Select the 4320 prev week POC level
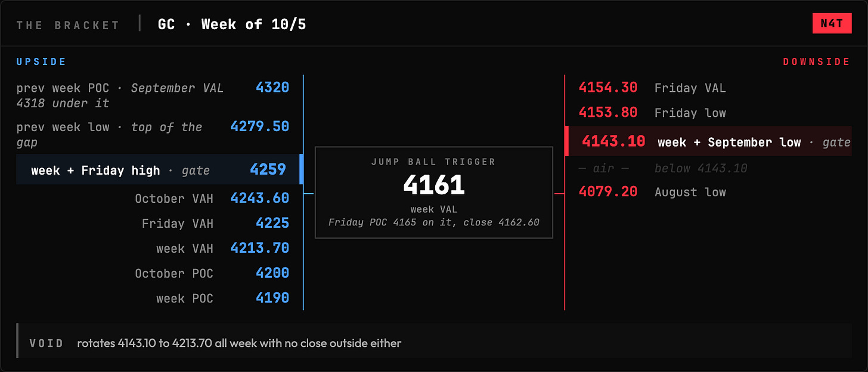This screenshot has height=372, width=868. (x=153, y=95)
